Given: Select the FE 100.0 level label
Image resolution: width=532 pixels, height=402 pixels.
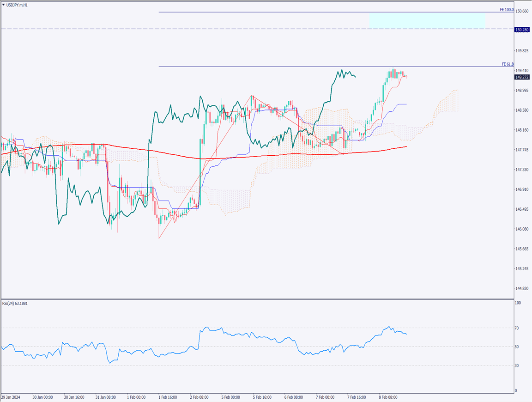Looking at the screenshot, I should coord(507,10).
